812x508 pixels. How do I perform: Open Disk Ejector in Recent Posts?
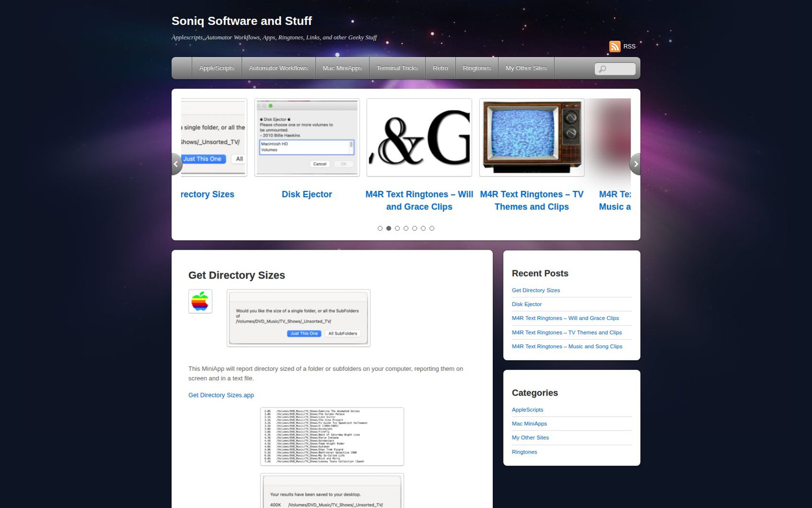click(527, 304)
